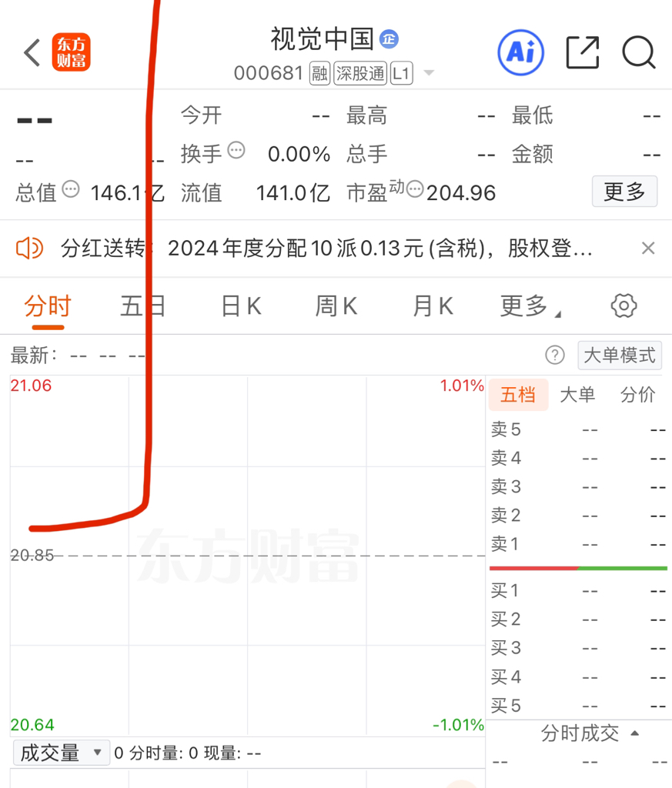This screenshot has height=788, width=672.
Task: Tap the 融 margin tag icon
Action: tap(319, 73)
